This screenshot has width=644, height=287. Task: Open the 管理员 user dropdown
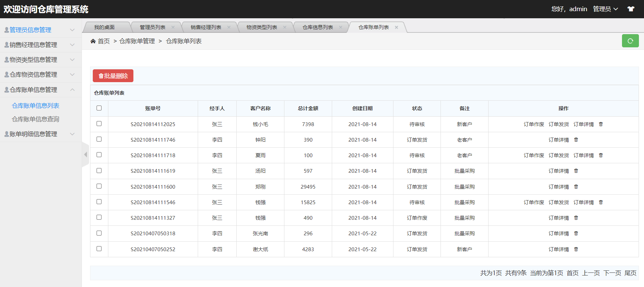(x=605, y=9)
